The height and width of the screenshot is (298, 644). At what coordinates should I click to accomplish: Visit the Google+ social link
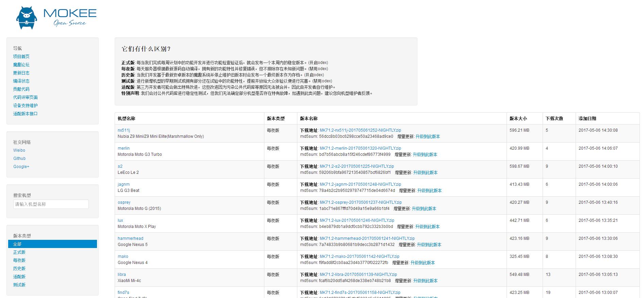[21, 167]
